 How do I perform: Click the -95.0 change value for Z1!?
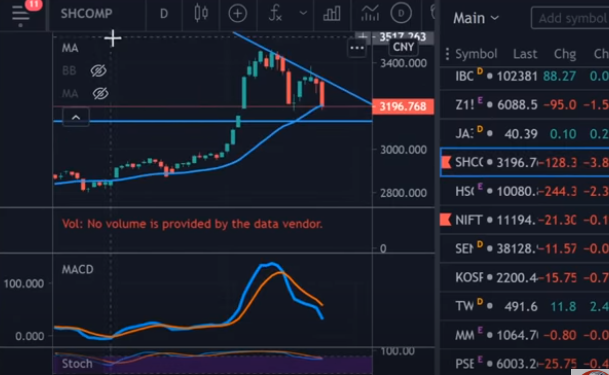pyautogui.click(x=560, y=104)
